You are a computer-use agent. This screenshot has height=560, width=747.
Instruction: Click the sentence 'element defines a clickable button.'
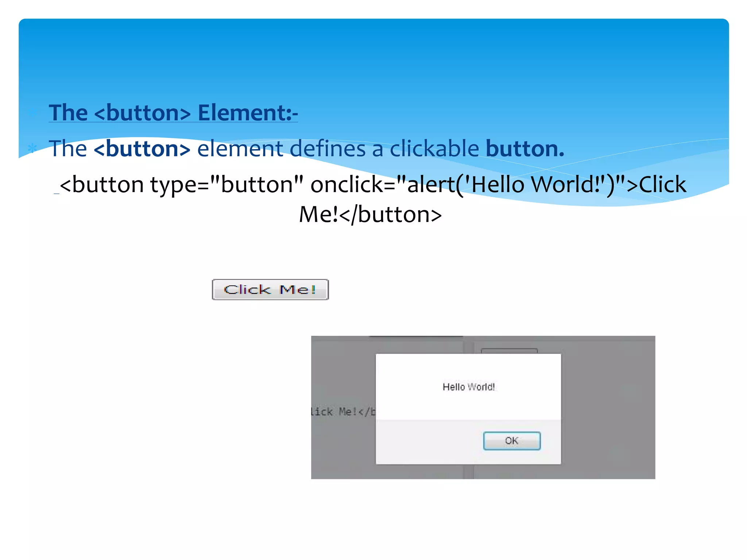[x=381, y=148]
